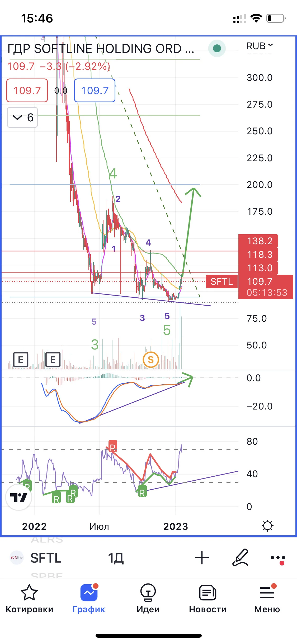Open the first E earnings marker
Image resolution: width=297 pixels, height=644 pixels.
coord(21,360)
